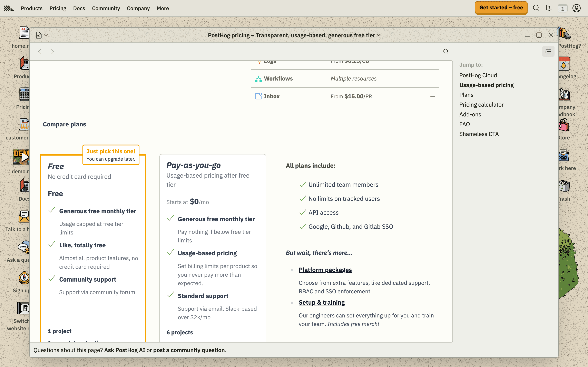This screenshot has height=367, width=588.
Task: Open the window title dropdown chevron
Action: (379, 35)
